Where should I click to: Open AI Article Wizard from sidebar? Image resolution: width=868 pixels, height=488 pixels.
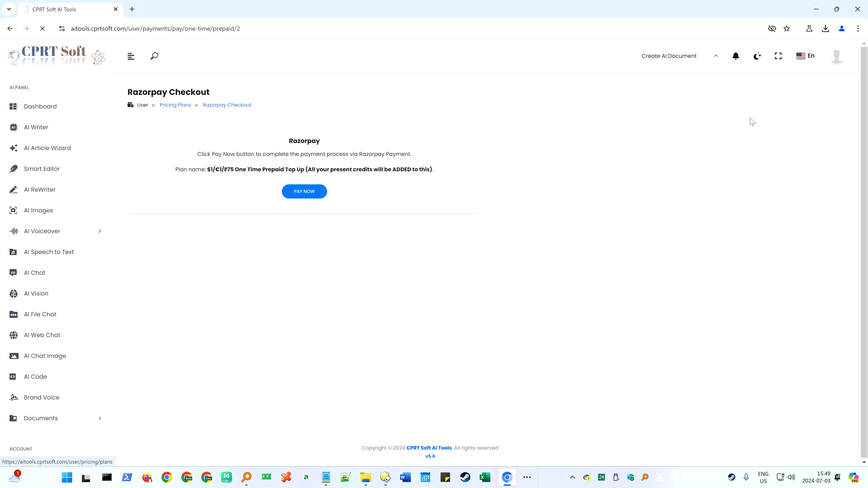pyautogui.click(x=47, y=148)
